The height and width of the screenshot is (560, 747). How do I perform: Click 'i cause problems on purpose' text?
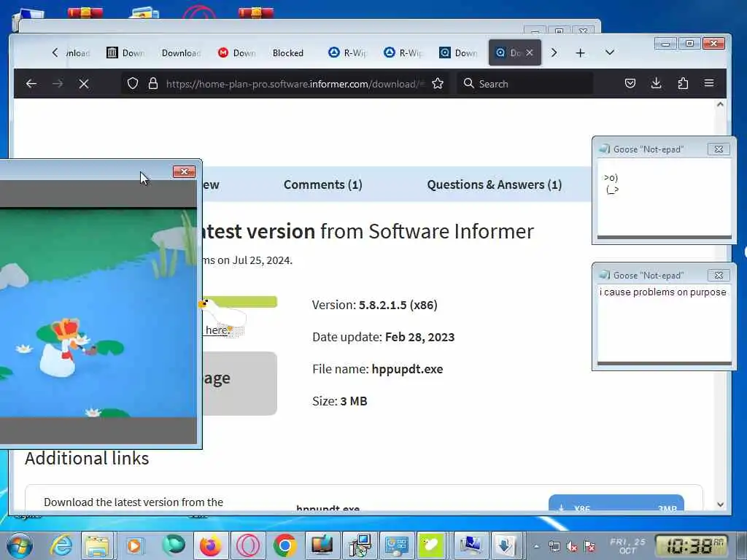(x=662, y=292)
